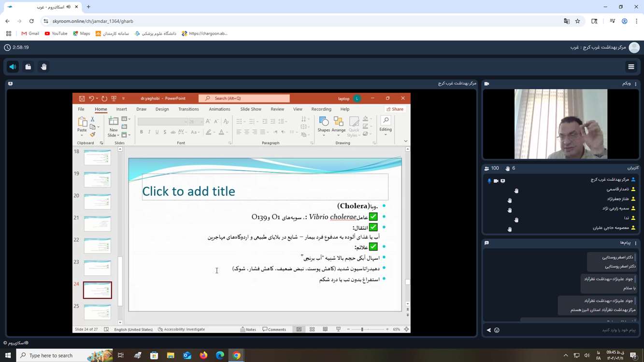This screenshot has height=362, width=644.
Task: Bookmark this page with the star icon
Action: click(x=577, y=21)
